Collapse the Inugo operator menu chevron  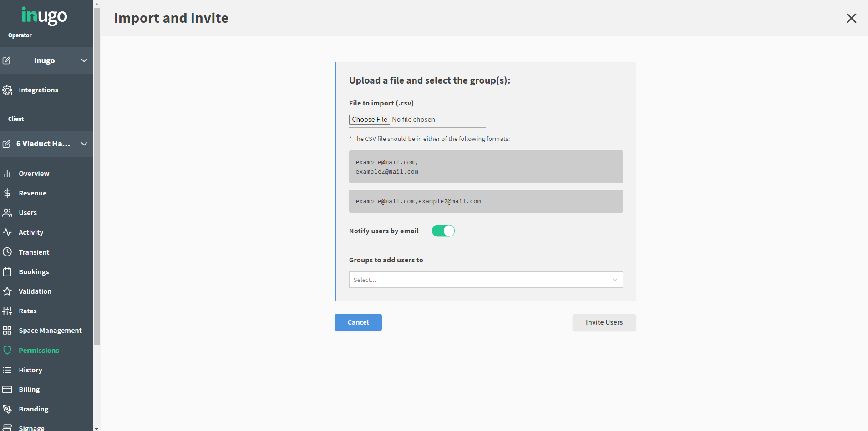click(x=83, y=60)
